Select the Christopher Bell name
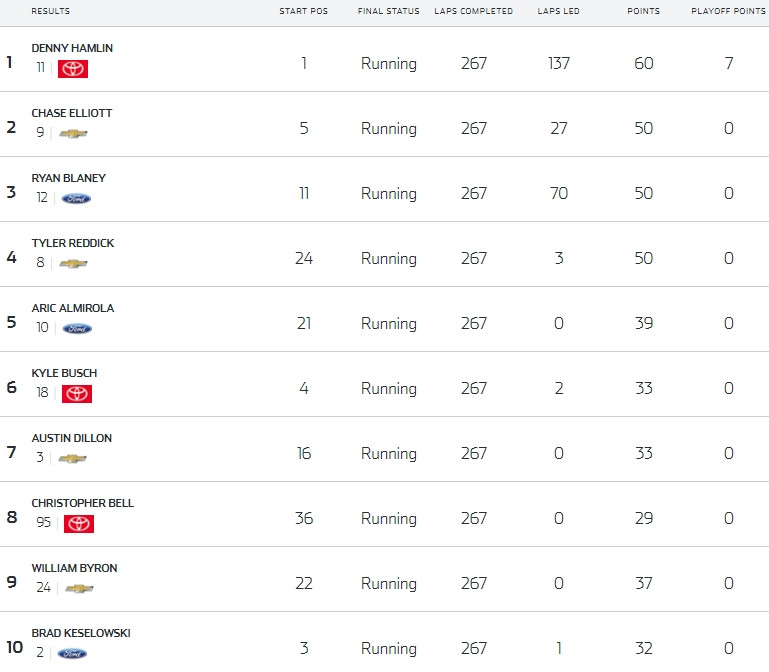 click(82, 503)
